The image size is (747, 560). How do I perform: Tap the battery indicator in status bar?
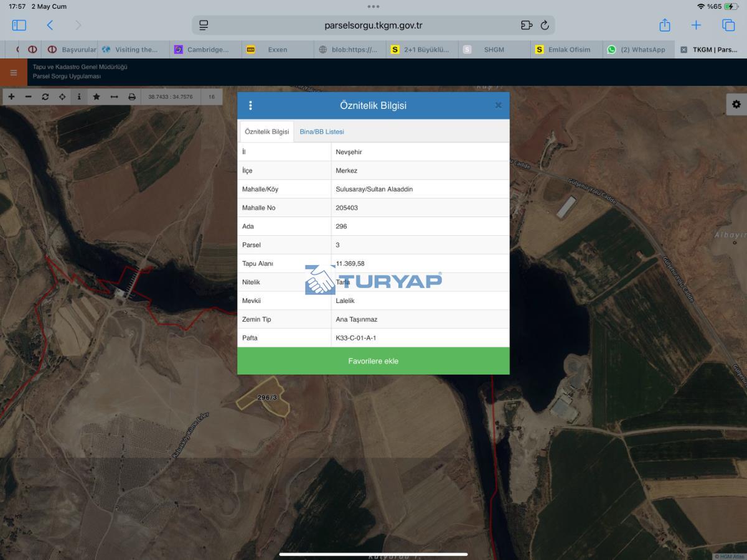pyautogui.click(x=731, y=6)
